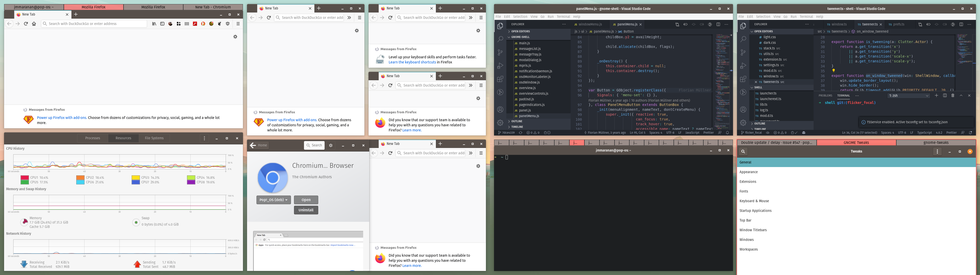
Task: Click the CPU1 color swatch in System Monitor
Action: click(25, 177)
